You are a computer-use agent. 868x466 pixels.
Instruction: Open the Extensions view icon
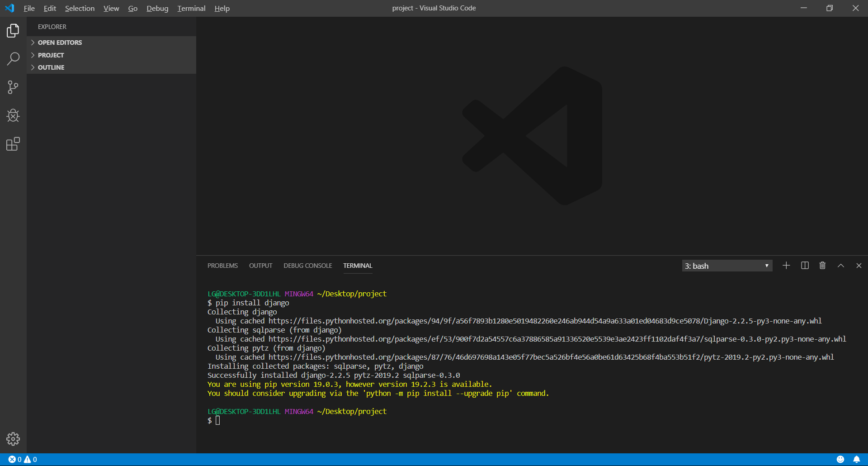tap(13, 144)
